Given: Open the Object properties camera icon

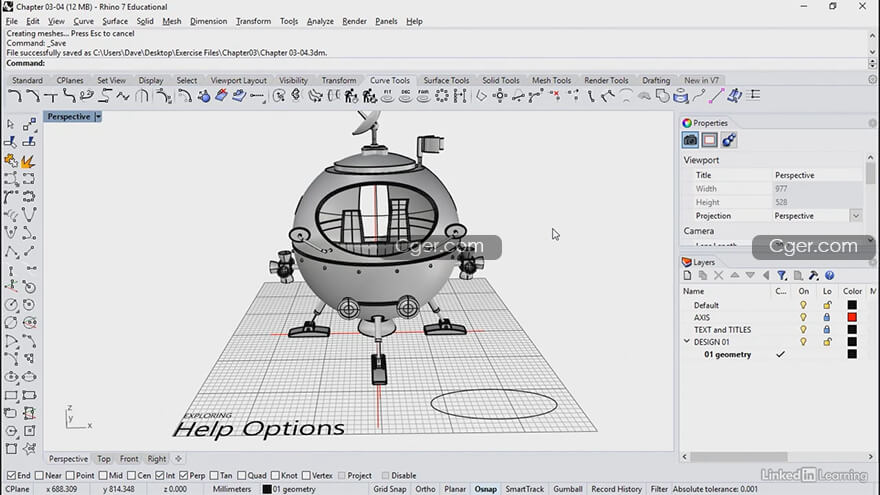Looking at the screenshot, I should tap(690, 140).
